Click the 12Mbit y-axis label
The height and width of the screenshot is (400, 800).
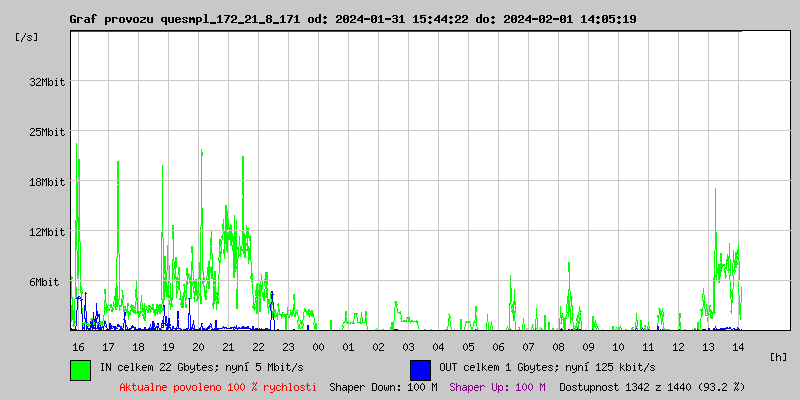tap(47, 232)
